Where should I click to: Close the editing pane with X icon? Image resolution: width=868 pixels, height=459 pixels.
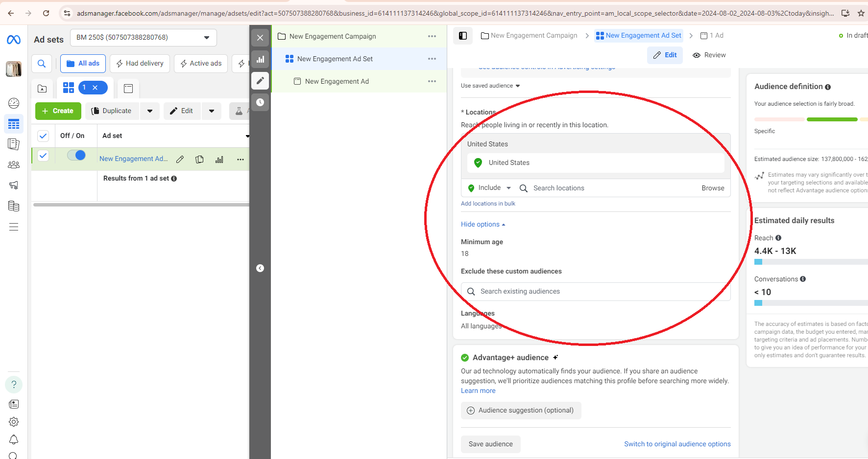click(260, 38)
